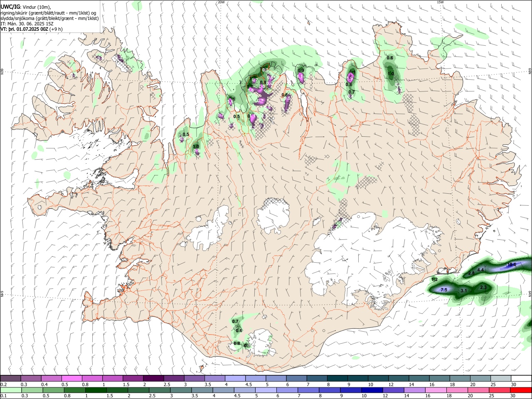Select the navy blue 10–12 rain legend swatch

(x=372, y=390)
